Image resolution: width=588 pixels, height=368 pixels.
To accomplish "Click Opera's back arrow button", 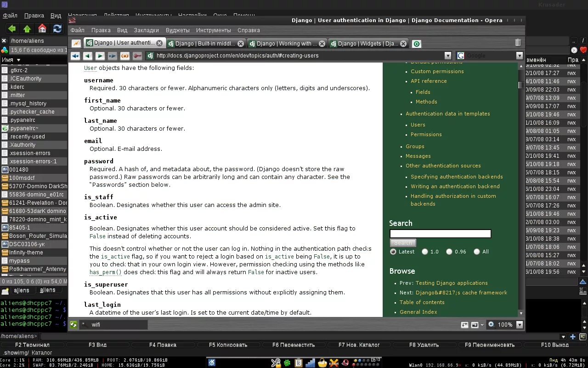I will coord(87,56).
